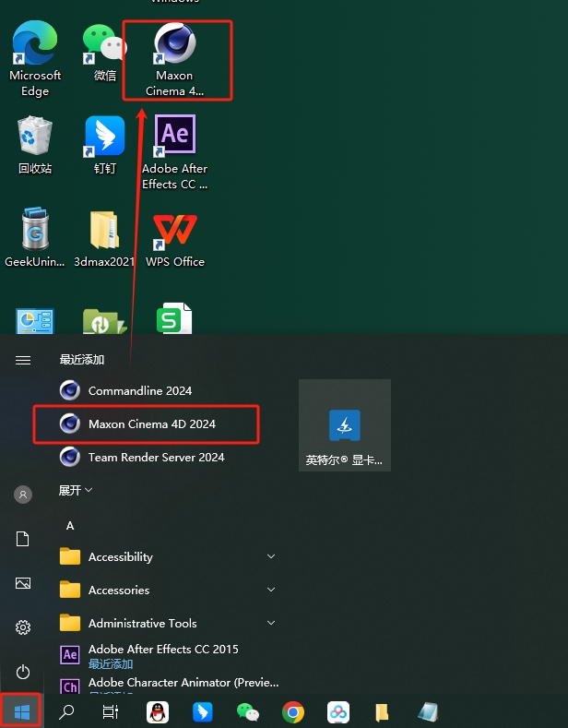Open the GeekUninstaller desktop icon

pos(35,238)
